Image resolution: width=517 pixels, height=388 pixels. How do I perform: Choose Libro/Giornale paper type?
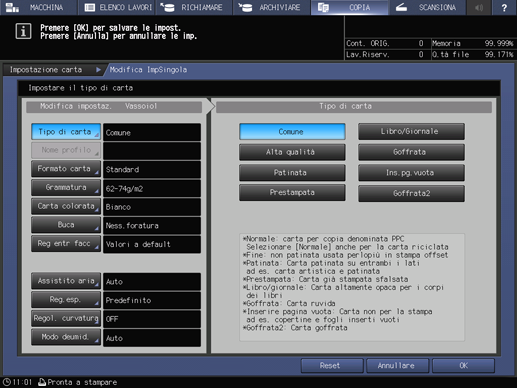tap(411, 132)
